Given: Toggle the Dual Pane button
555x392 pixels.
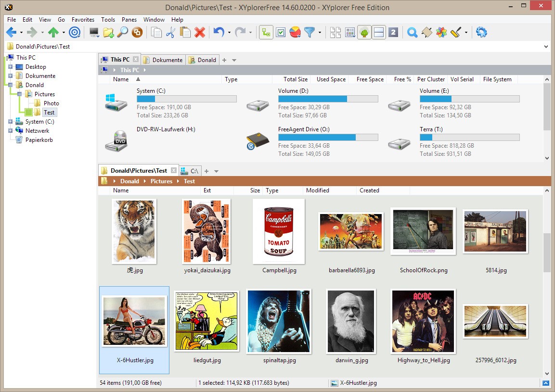Looking at the screenshot, I should pos(379,33).
